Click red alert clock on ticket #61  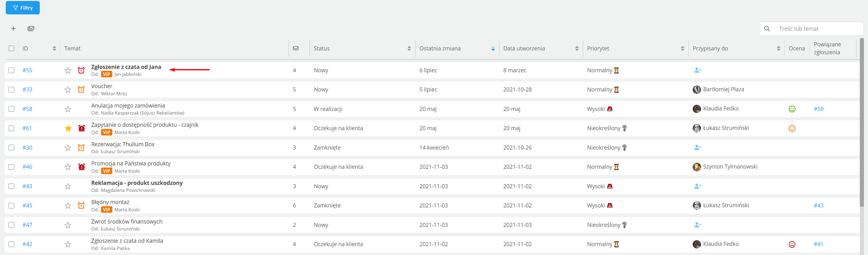pos(81,128)
